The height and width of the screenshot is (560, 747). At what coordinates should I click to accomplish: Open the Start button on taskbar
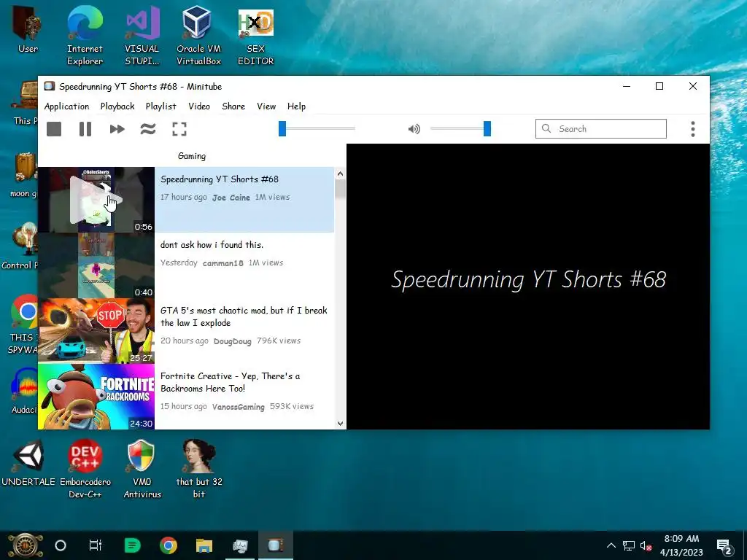tap(26, 545)
